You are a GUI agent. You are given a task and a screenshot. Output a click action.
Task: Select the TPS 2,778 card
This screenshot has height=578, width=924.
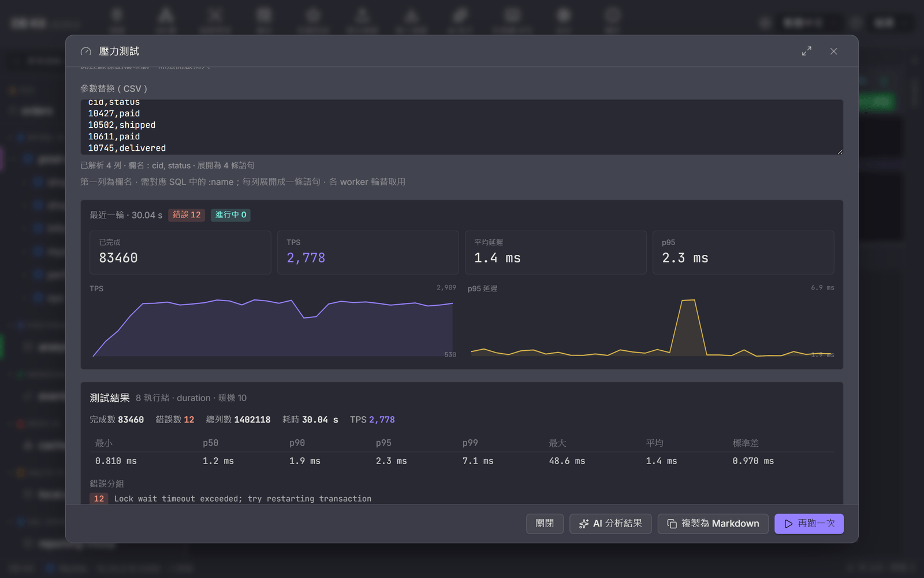[x=368, y=252]
